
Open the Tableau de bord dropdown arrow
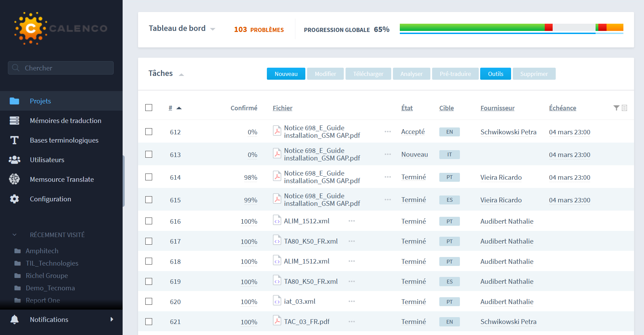[x=213, y=29]
